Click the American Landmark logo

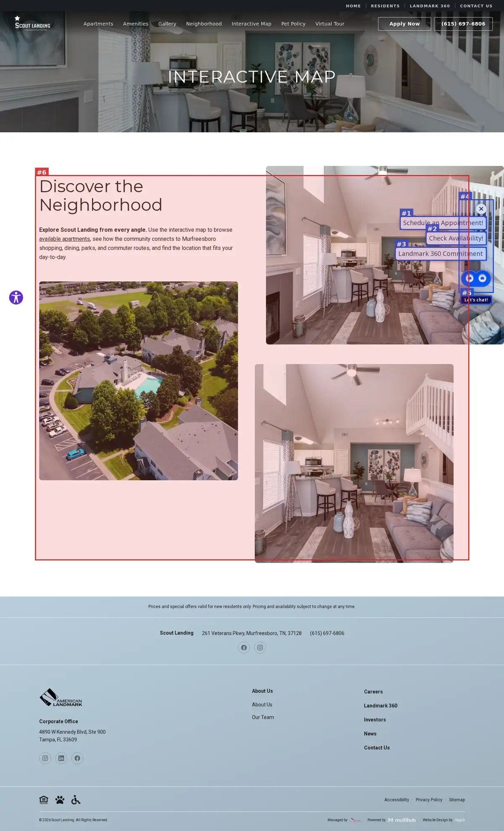(x=61, y=697)
